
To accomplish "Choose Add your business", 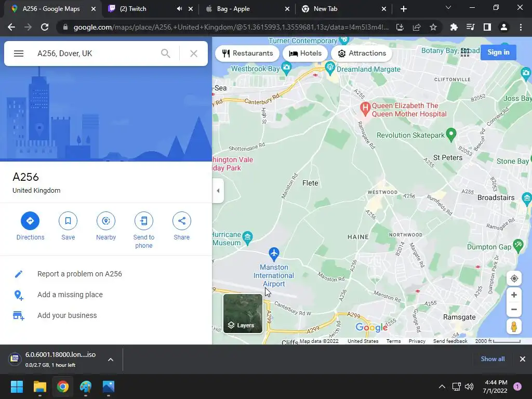I will click(67, 315).
